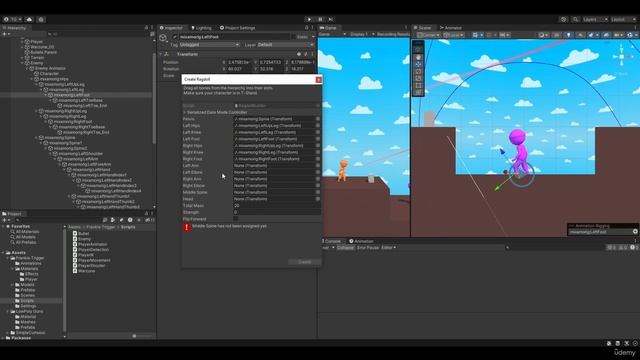Open the undo history icon in the top toolbar

[564, 19]
